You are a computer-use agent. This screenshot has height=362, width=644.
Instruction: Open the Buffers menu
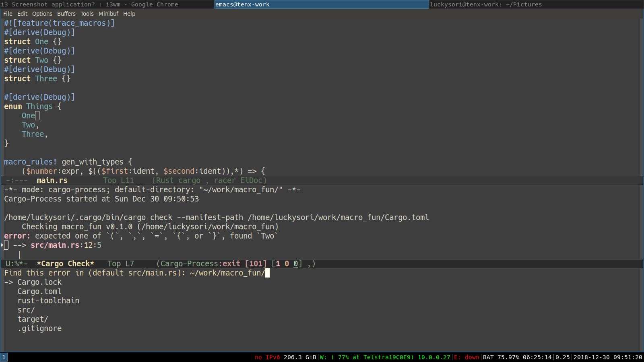click(x=66, y=14)
